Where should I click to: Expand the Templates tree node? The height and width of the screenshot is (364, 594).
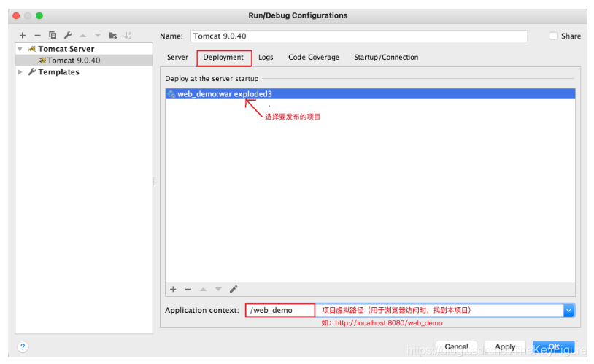pos(20,71)
